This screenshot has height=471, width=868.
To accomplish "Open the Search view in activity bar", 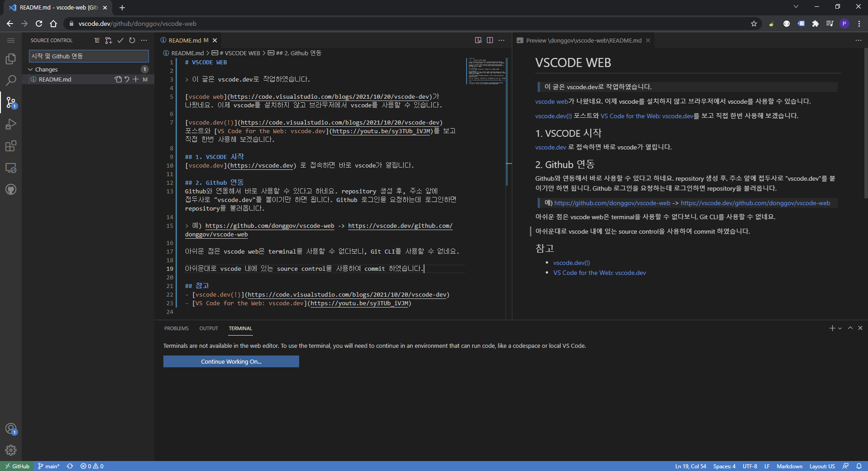I will pyautogui.click(x=11, y=81).
